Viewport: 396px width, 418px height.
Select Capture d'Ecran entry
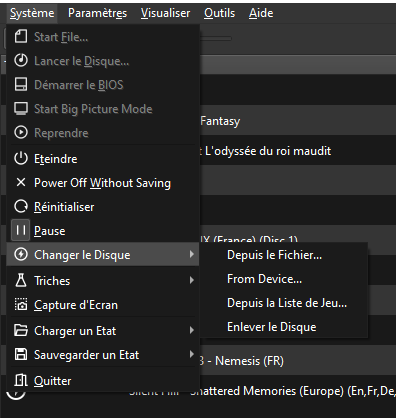pyautogui.click(x=103, y=305)
